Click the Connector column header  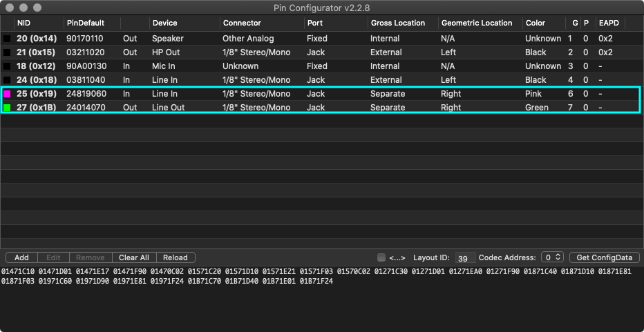(x=262, y=23)
